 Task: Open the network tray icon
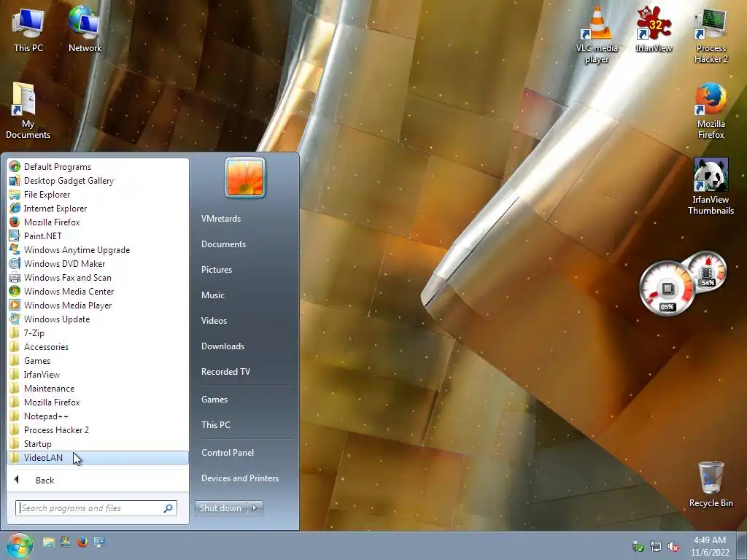(x=656, y=547)
